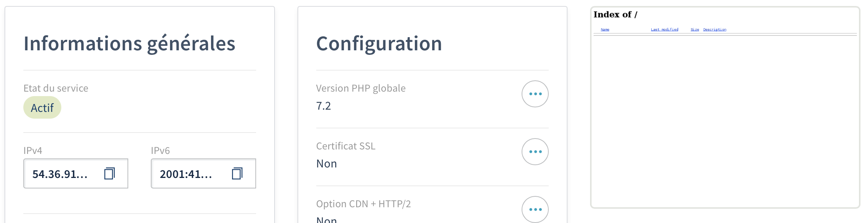The width and height of the screenshot is (868, 223).
Task: Copy the IPv4 address
Action: (x=109, y=173)
